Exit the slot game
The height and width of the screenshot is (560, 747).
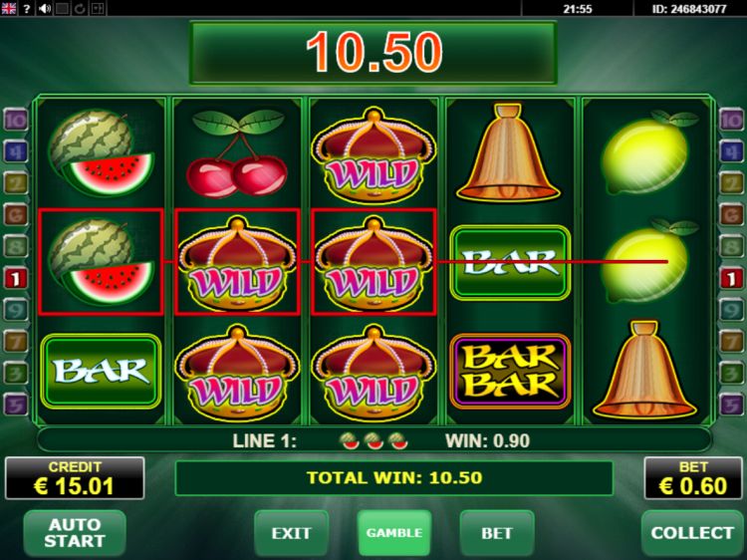coord(291,533)
